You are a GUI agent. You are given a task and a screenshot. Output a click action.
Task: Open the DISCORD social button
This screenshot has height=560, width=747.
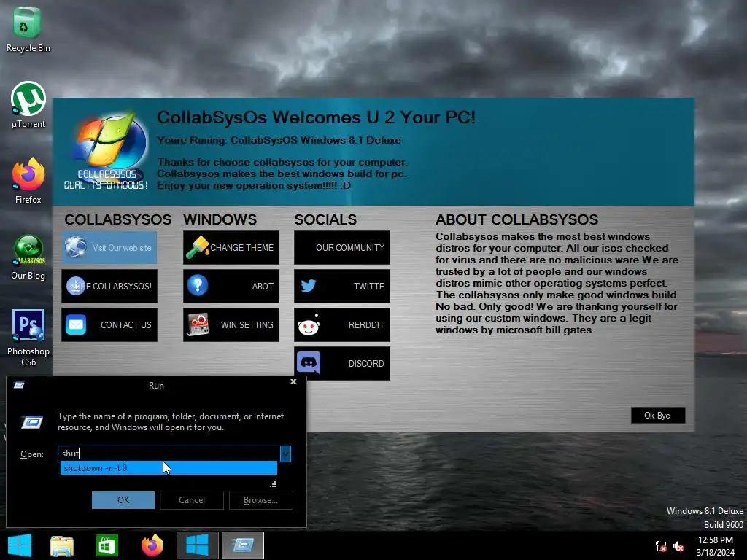[342, 363]
